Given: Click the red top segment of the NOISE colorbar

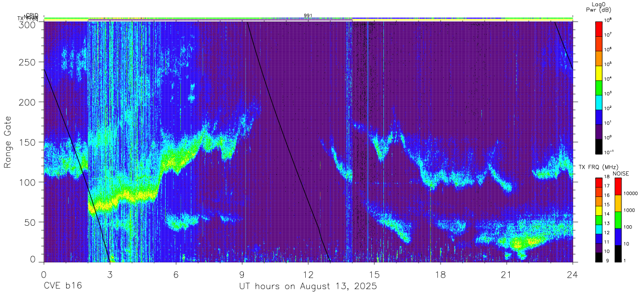Looking at the screenshot, I should 618,186.
